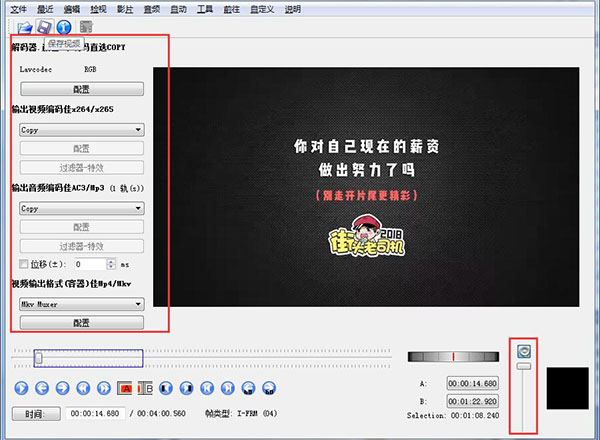Image resolution: width=600 pixels, height=440 pixels.
Task: Click the current time field 00:00:14.680
Action: point(95,414)
